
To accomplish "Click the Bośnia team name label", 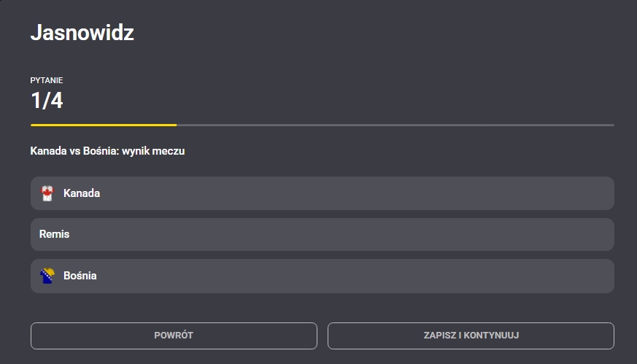I will pos(80,276).
